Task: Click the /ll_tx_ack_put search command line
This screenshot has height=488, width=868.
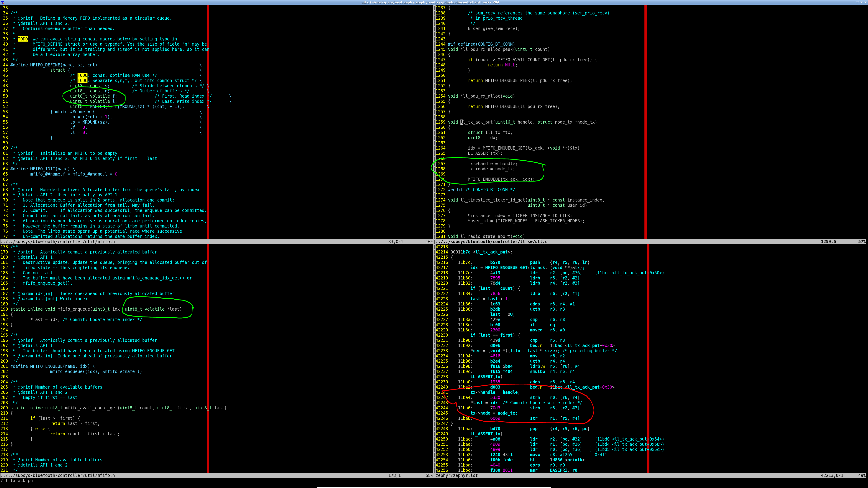Action: click(18, 481)
